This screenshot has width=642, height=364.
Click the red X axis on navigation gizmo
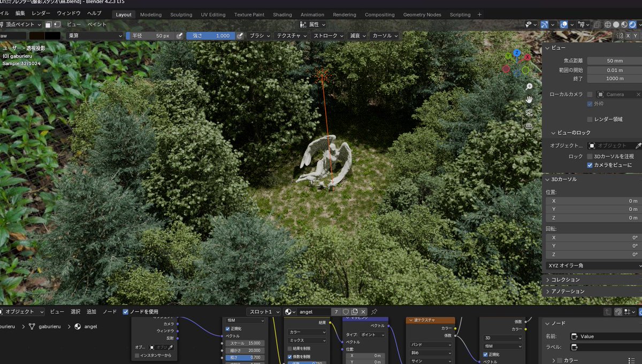528,57
